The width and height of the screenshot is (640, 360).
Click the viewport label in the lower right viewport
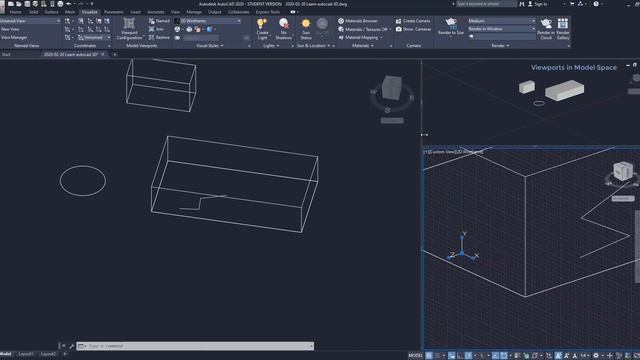[x=453, y=152]
